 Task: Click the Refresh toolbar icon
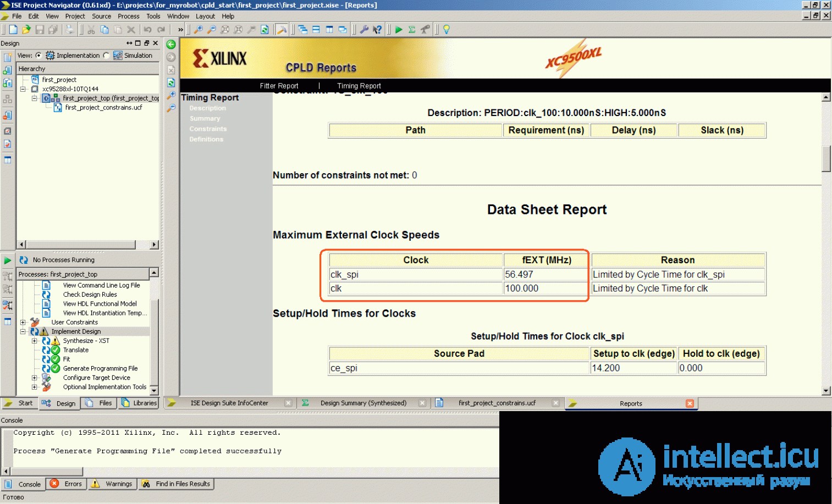tap(265, 30)
